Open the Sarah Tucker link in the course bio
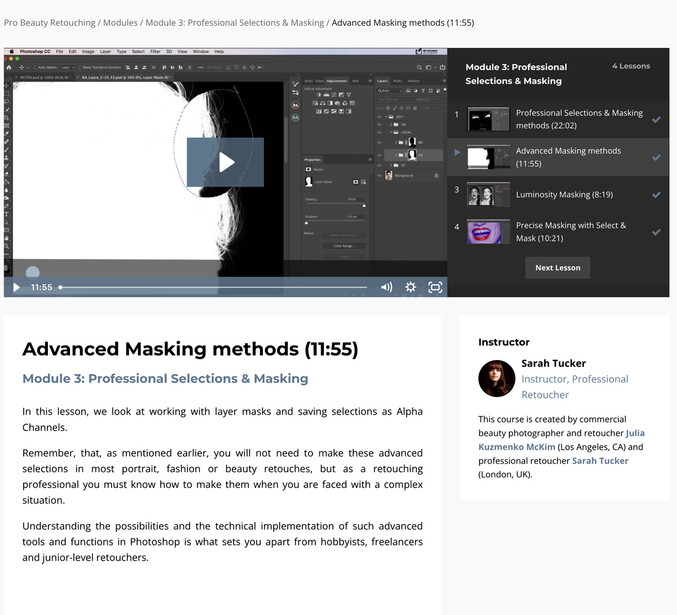677x615 pixels. (600, 461)
